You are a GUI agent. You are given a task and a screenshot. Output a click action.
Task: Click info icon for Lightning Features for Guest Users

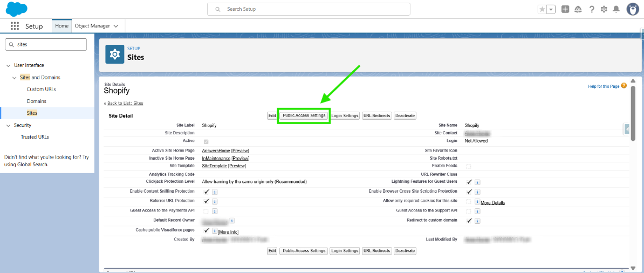(x=478, y=182)
